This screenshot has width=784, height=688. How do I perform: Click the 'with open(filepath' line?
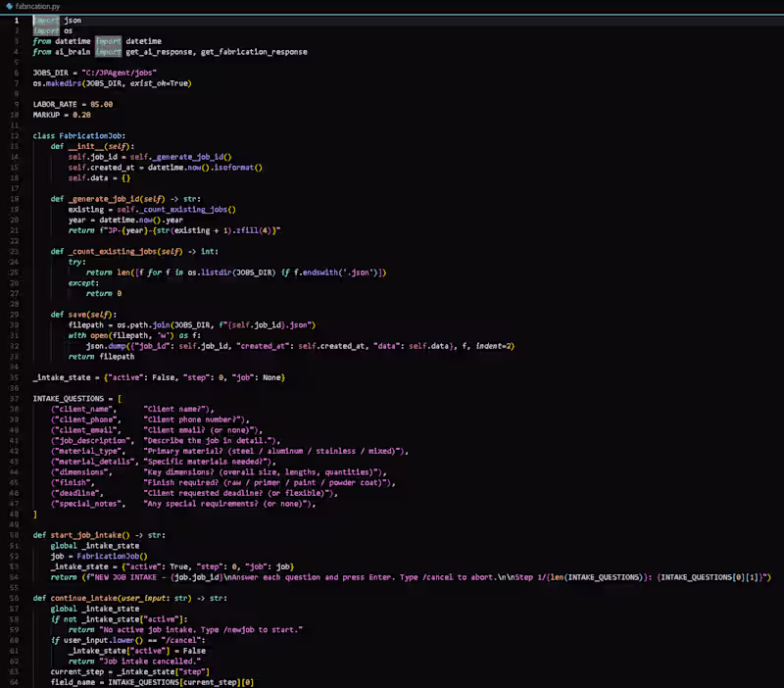click(x=134, y=335)
